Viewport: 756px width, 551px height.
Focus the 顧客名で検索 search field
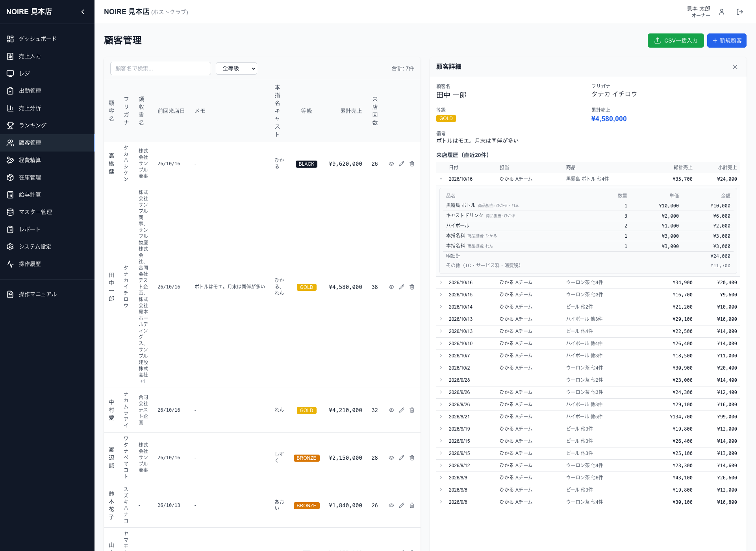pos(161,68)
